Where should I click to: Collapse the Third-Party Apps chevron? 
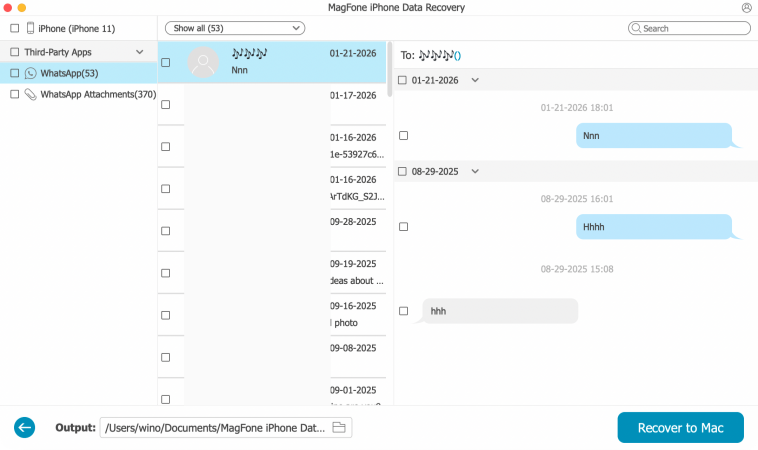[140, 52]
